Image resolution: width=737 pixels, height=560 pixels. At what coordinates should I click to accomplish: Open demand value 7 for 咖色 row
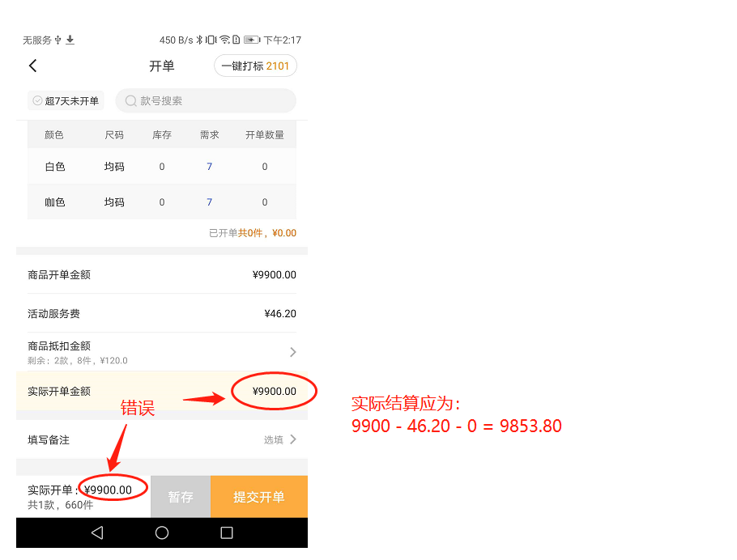(209, 202)
